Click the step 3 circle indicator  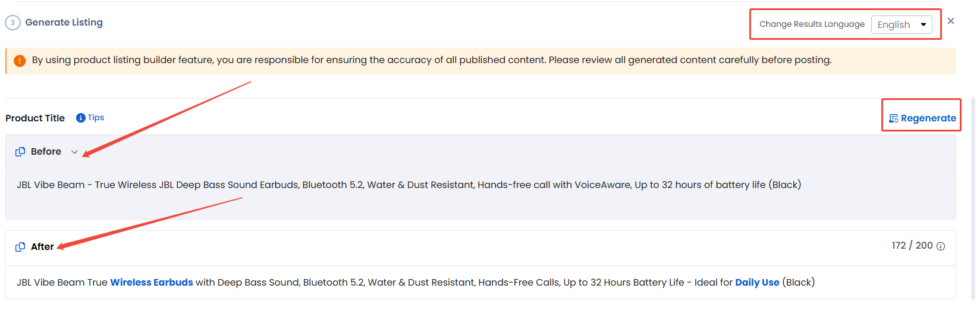12,23
